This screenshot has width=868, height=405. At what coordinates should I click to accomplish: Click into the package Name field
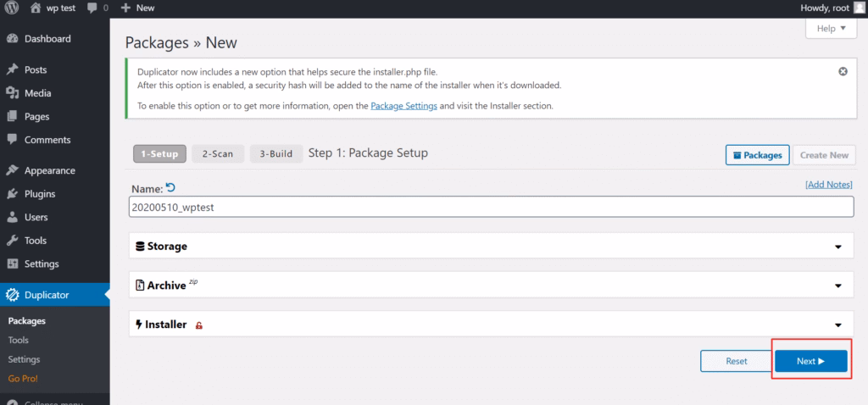point(491,207)
